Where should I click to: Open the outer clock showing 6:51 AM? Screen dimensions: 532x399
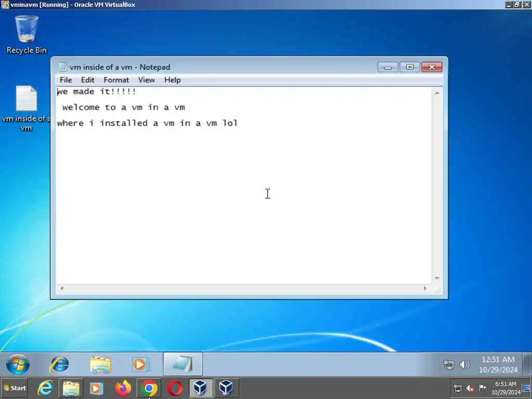click(506, 388)
